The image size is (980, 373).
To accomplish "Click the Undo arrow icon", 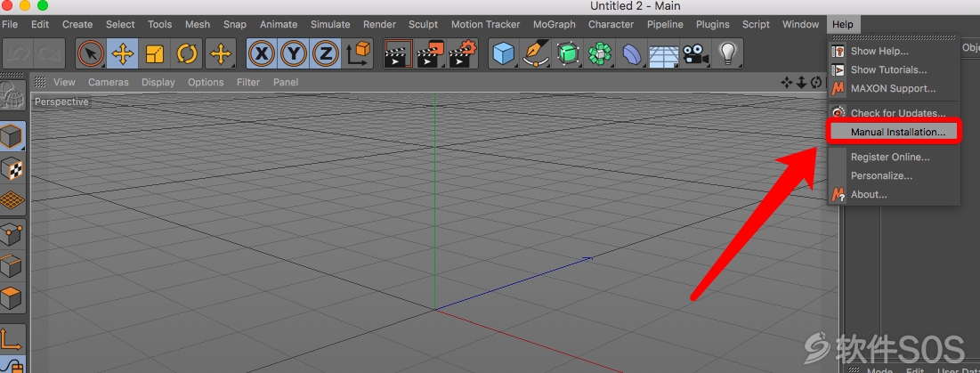I will [18, 53].
